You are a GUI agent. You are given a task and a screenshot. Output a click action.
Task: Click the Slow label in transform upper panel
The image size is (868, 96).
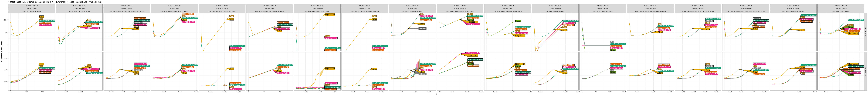pyautogui.click(x=803, y=30)
